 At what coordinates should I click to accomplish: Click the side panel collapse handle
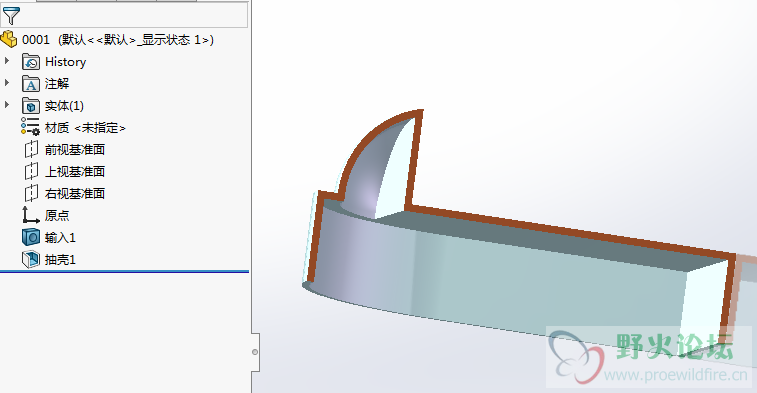[x=255, y=352]
